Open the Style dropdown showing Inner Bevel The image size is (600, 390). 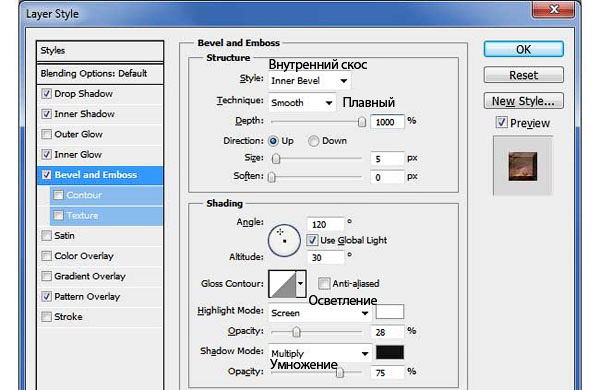tap(309, 81)
